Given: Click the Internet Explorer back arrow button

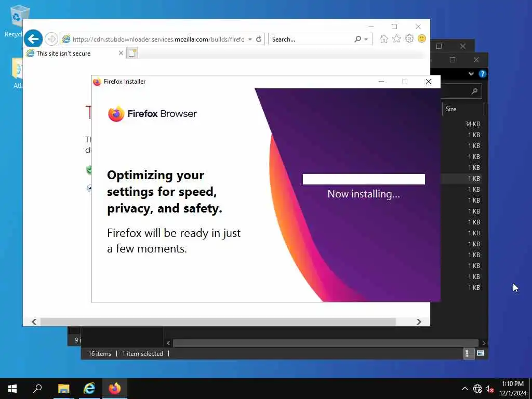Looking at the screenshot, I should (33, 39).
